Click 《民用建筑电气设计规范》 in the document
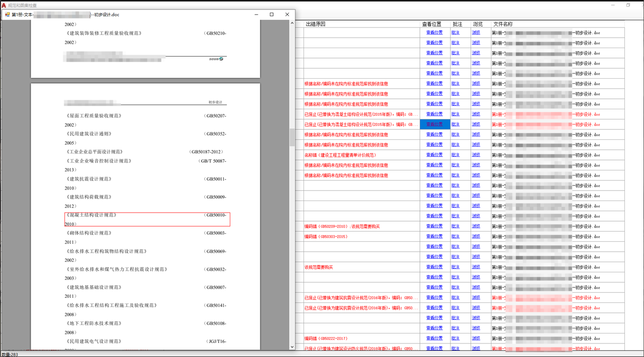The image size is (644, 357). tap(94, 341)
